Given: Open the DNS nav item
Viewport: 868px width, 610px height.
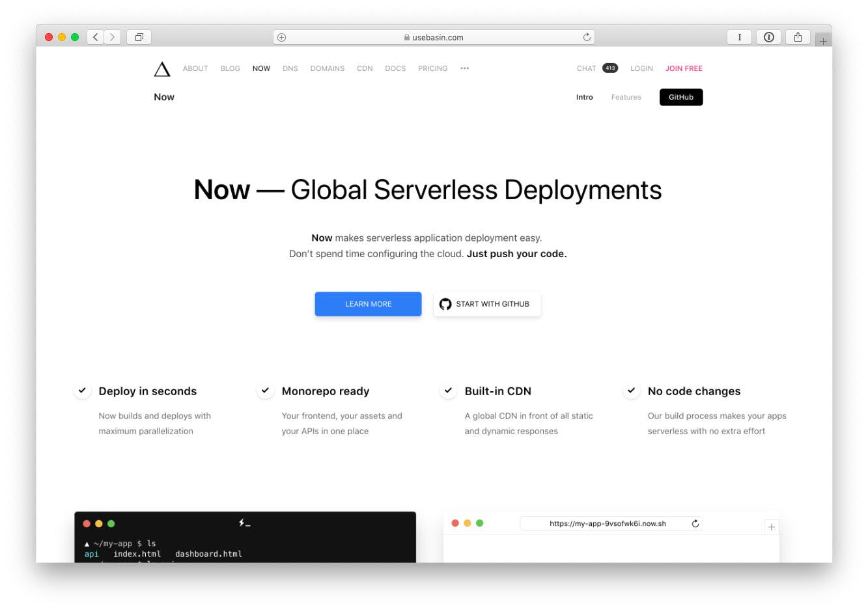Looking at the screenshot, I should tap(290, 68).
